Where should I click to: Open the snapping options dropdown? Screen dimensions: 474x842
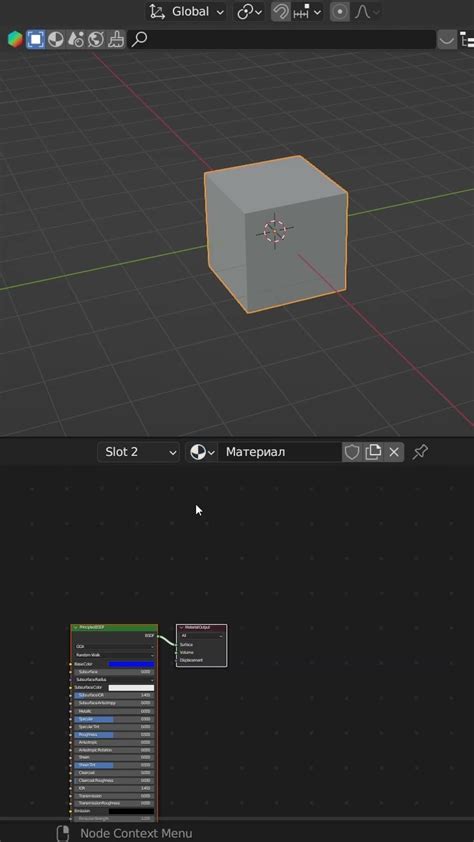[x=308, y=12]
